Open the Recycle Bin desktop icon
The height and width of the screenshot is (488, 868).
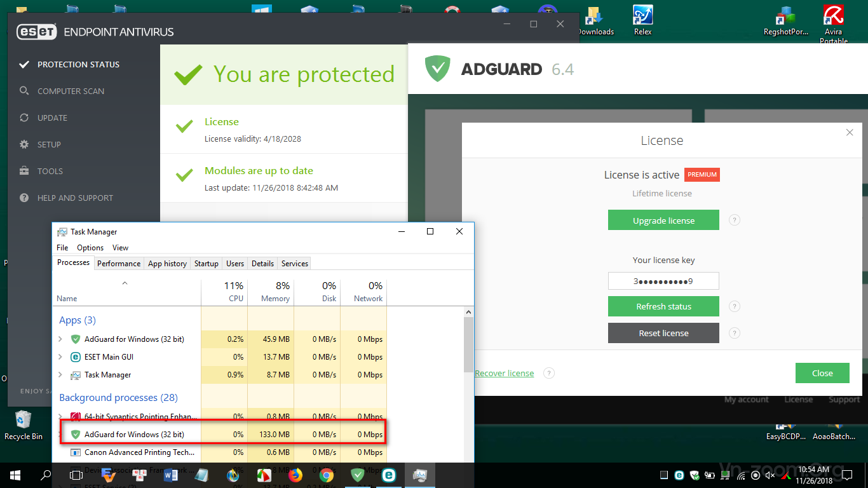(x=24, y=426)
